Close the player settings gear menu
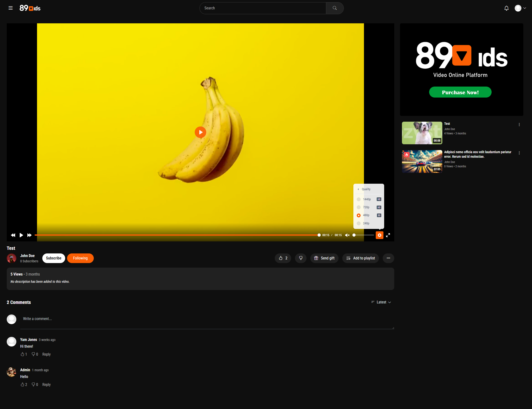The height and width of the screenshot is (409, 532). point(379,235)
